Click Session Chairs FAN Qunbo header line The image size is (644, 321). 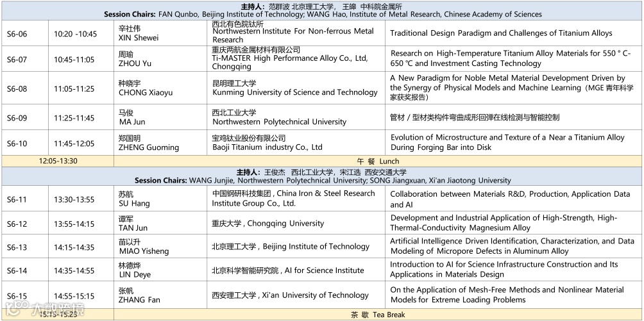(x=323, y=14)
